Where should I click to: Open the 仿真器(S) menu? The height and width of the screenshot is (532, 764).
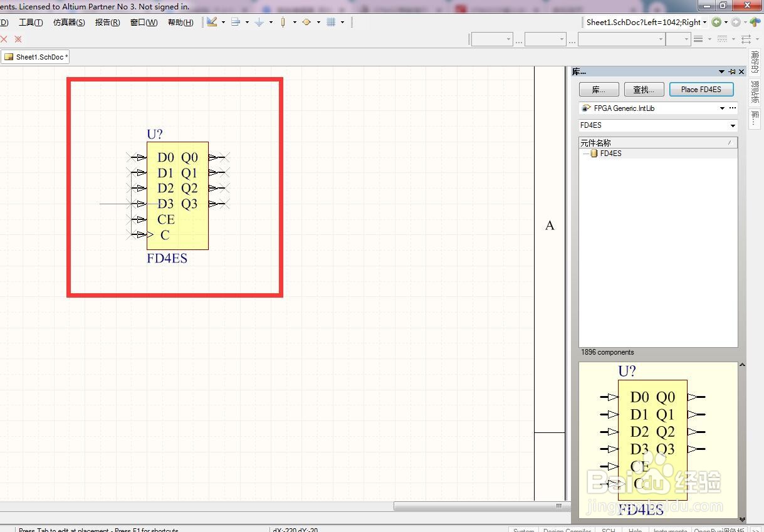pos(69,22)
